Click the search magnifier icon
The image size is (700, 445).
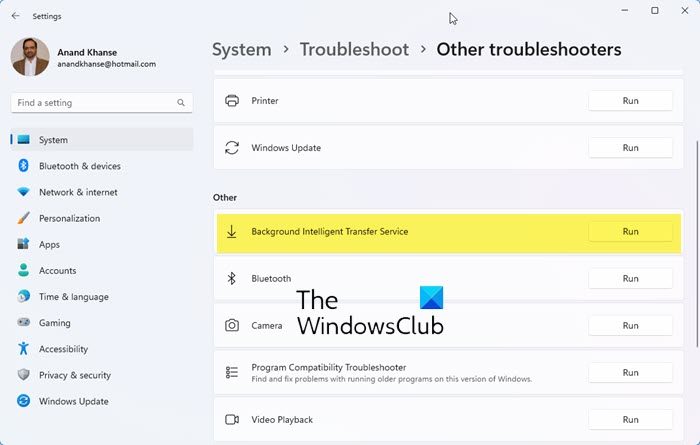tap(181, 103)
